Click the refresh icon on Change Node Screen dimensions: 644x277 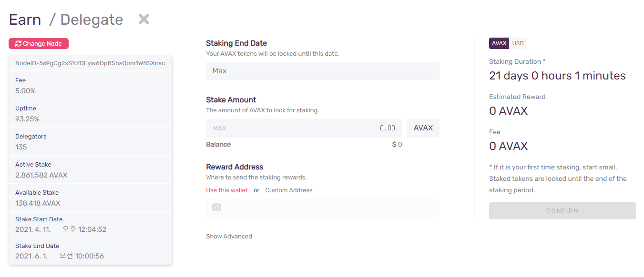18,44
